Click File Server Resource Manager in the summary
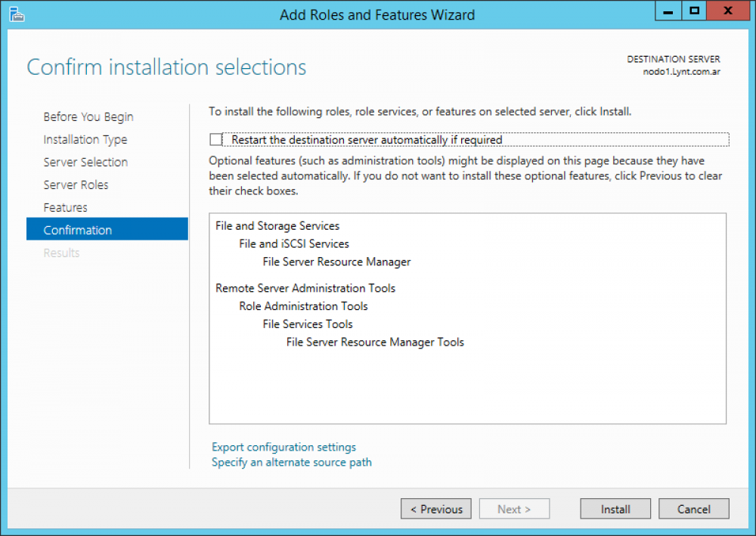The height and width of the screenshot is (536, 756). (x=336, y=262)
